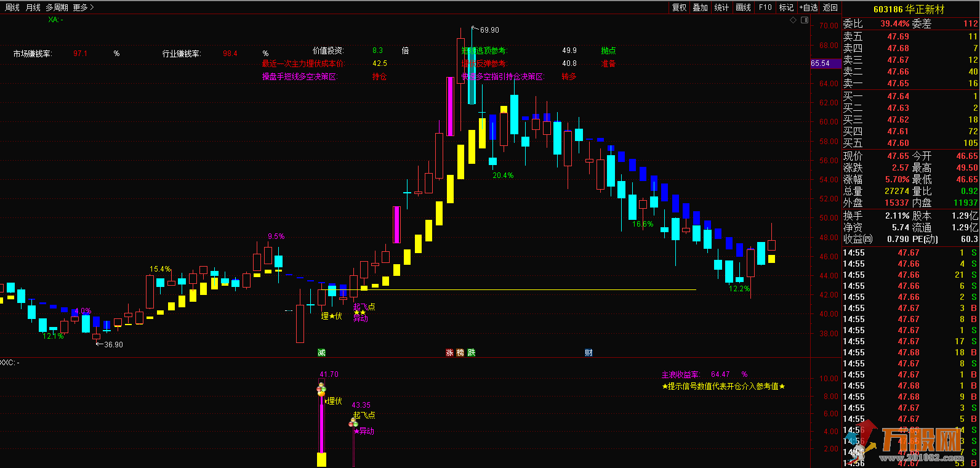Click 价值投资 8.3 value
This screenshot has height=468, width=980.
[377, 50]
